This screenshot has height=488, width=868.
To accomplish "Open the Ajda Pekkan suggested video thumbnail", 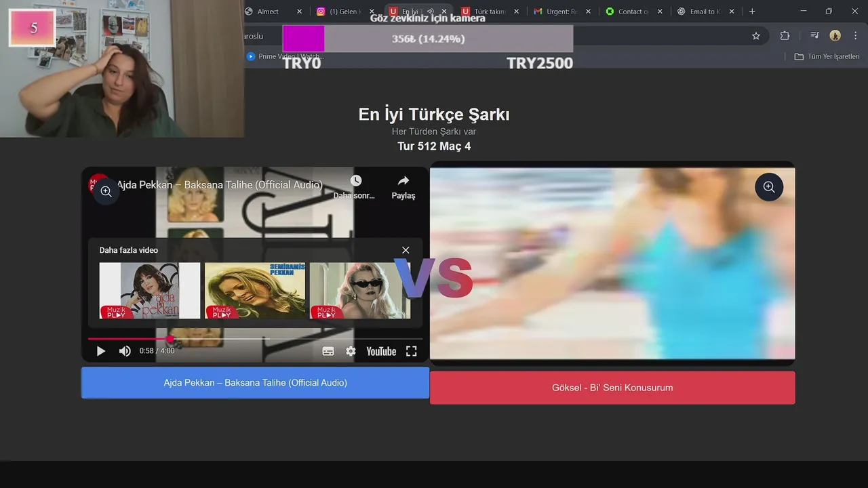I will pos(150,291).
